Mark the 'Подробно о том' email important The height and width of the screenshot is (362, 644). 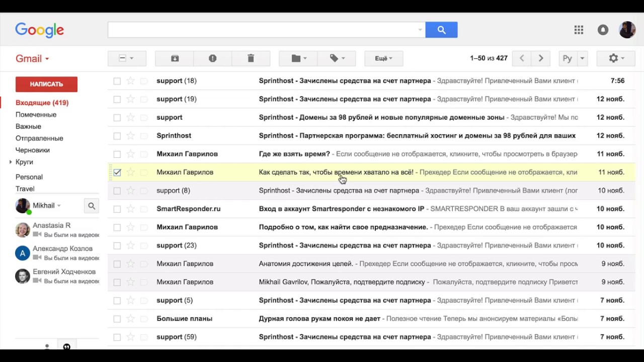point(144,227)
